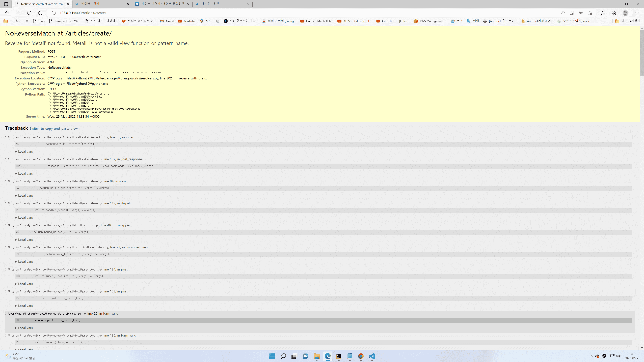The image size is (644, 362).
Task: Switch to the 네이버 번역기 tab
Action: click(x=163, y=4)
